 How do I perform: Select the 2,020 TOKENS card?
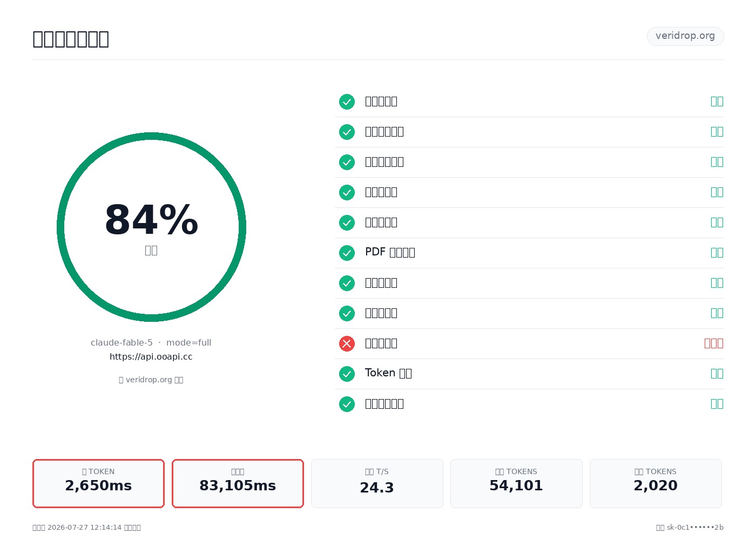coord(656,483)
